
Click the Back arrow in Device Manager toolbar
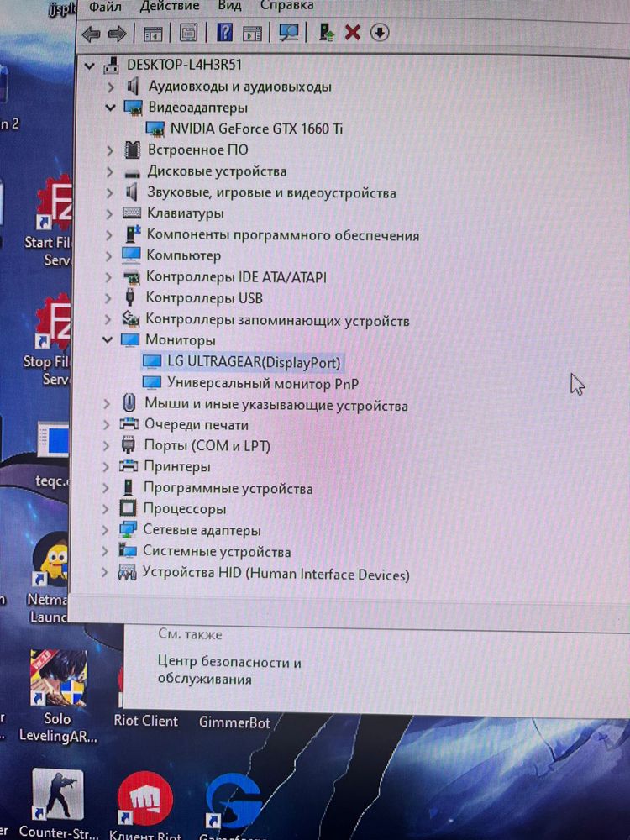(92, 34)
